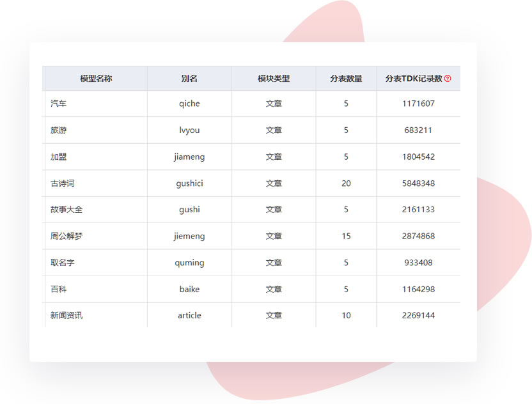Click the 模块类型 column header
532x404 pixels.
click(x=274, y=79)
